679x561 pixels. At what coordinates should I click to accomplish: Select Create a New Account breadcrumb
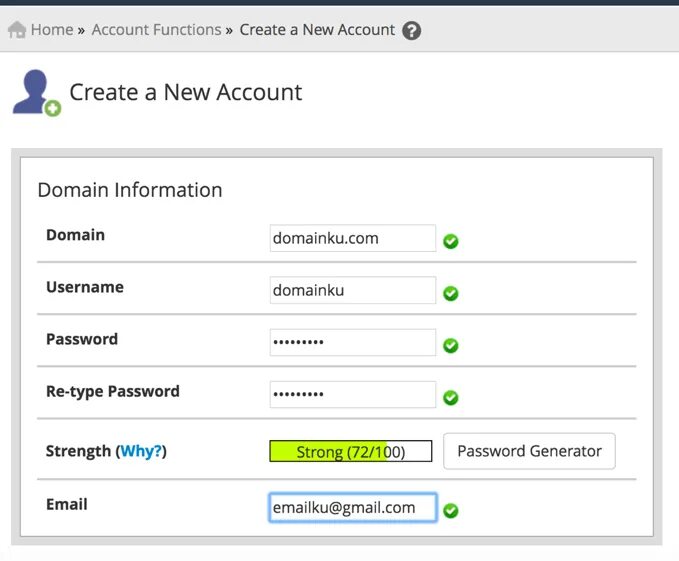[x=317, y=30]
